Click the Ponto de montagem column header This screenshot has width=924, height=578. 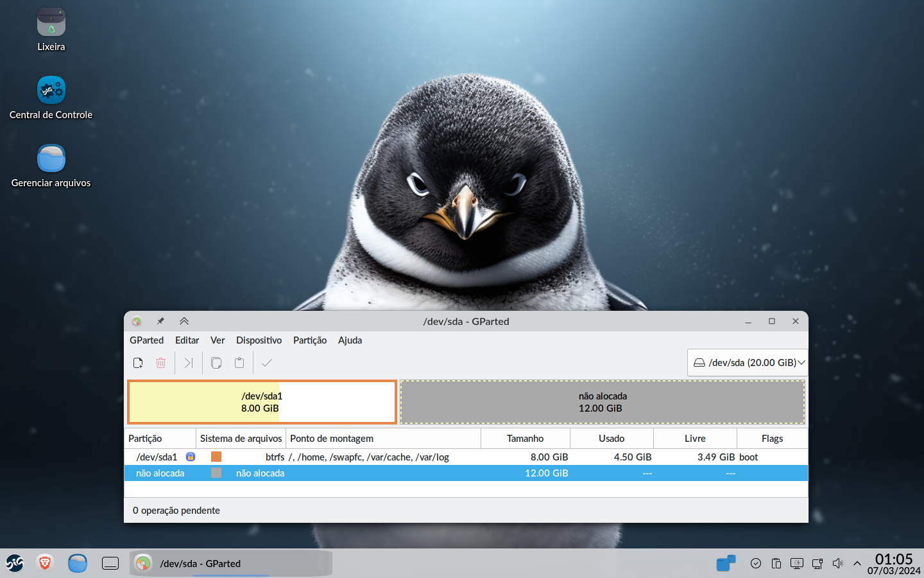[383, 439]
